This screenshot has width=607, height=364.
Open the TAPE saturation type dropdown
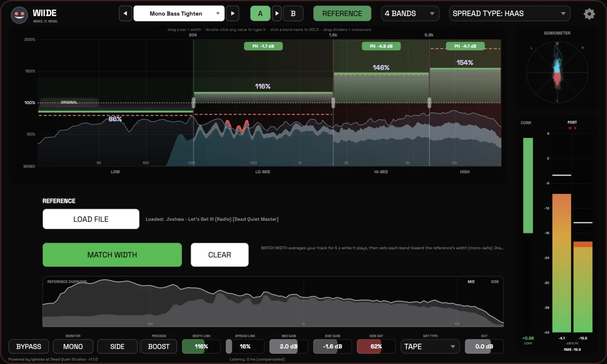430,347
